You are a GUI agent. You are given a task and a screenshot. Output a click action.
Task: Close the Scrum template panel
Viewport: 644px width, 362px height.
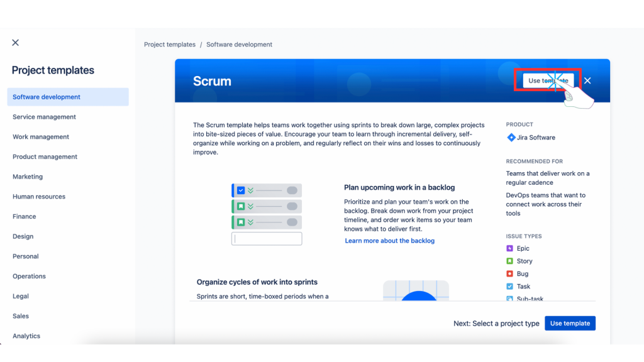(587, 81)
